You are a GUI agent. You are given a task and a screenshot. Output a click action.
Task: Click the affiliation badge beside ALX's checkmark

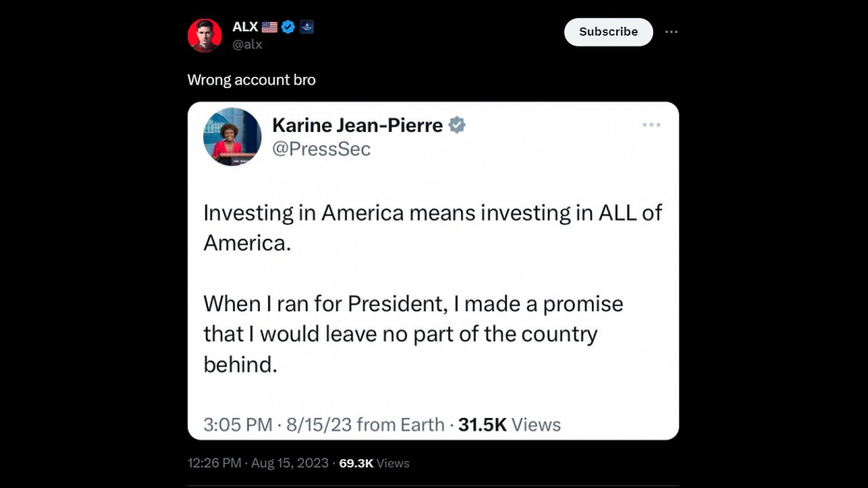[307, 27]
